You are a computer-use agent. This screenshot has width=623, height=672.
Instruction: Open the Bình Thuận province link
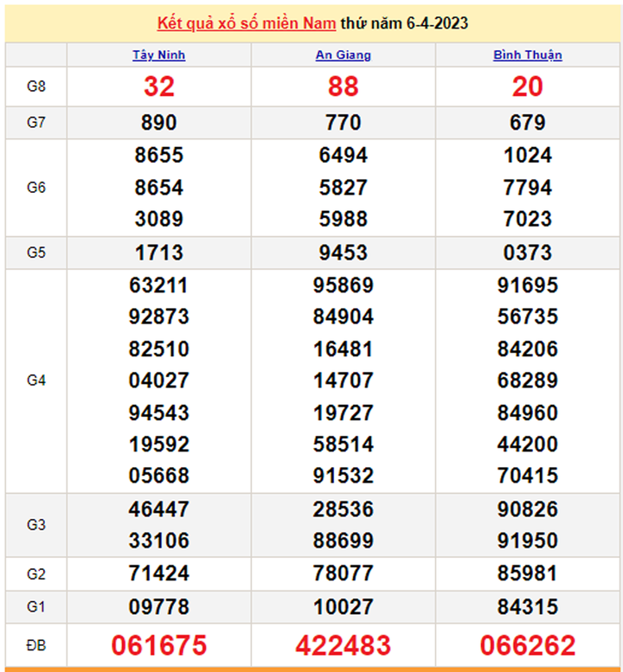pyautogui.click(x=527, y=55)
